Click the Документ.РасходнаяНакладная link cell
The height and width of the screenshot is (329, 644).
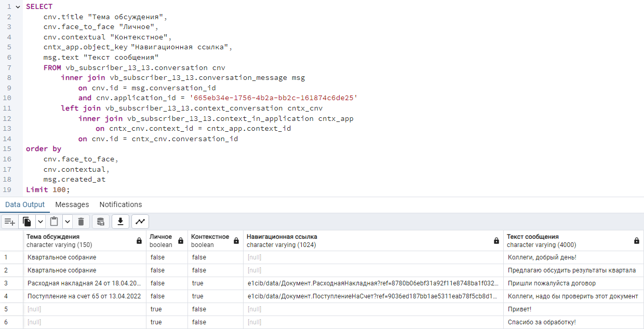coord(373,283)
